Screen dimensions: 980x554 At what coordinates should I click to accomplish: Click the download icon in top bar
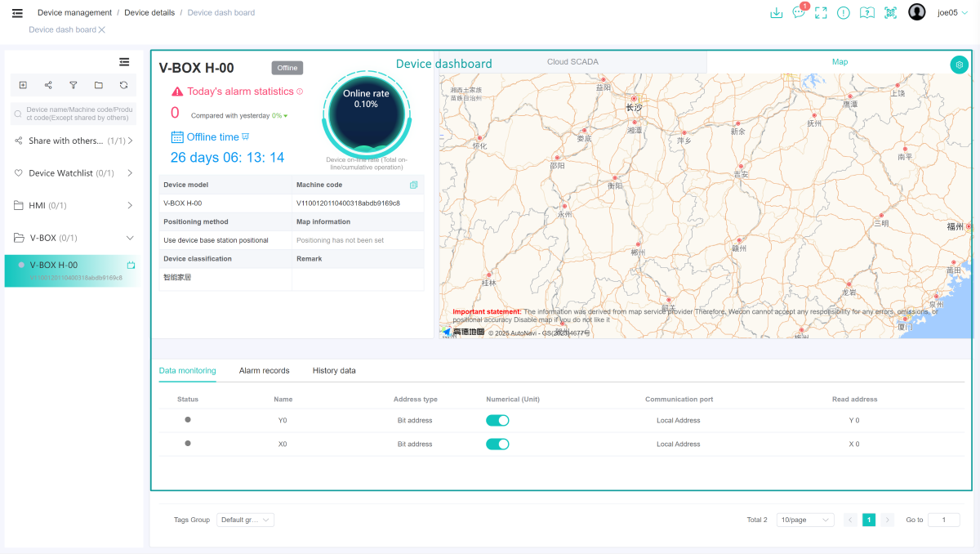(777, 13)
